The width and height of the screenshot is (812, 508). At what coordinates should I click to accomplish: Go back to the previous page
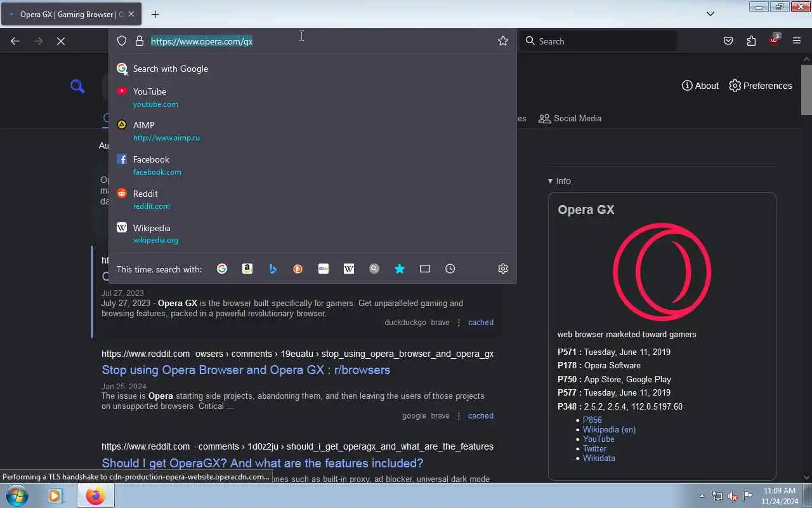tap(15, 41)
